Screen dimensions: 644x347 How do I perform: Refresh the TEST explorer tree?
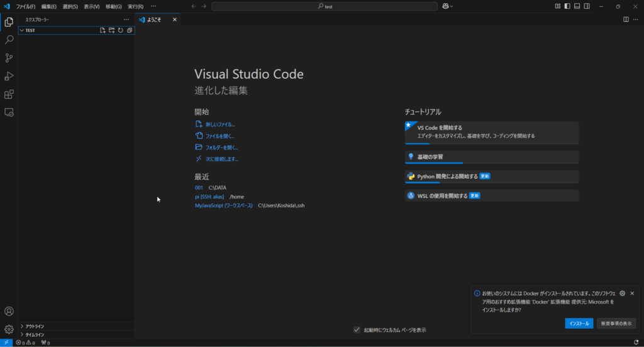[121, 30]
